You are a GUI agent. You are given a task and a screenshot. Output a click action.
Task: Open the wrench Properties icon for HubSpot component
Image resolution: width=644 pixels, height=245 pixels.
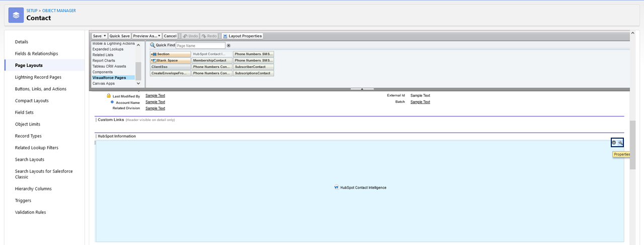(x=620, y=143)
